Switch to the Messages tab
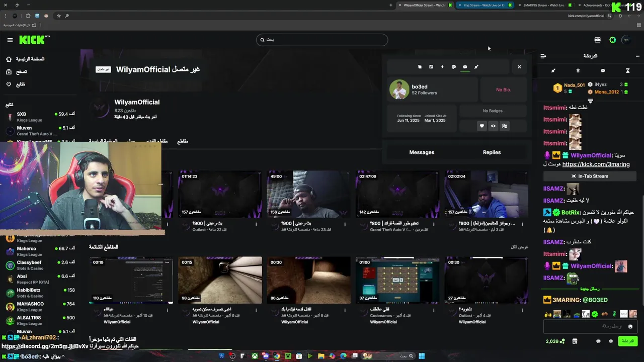Image resolution: width=644 pixels, height=362 pixels. coord(422,152)
